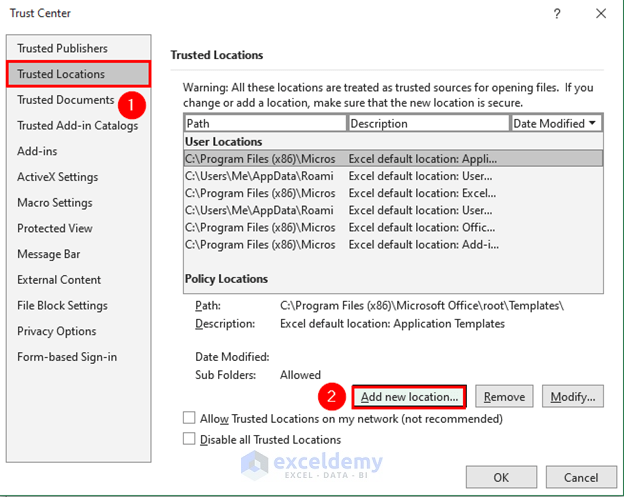Modify the selected trusted location
Screen dimensions: 624x497
coord(573,397)
